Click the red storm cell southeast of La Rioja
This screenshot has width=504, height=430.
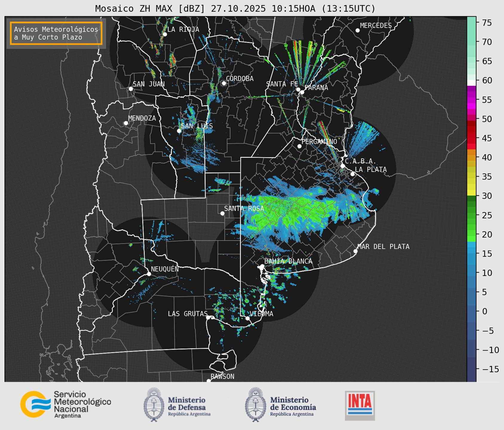click(x=173, y=60)
